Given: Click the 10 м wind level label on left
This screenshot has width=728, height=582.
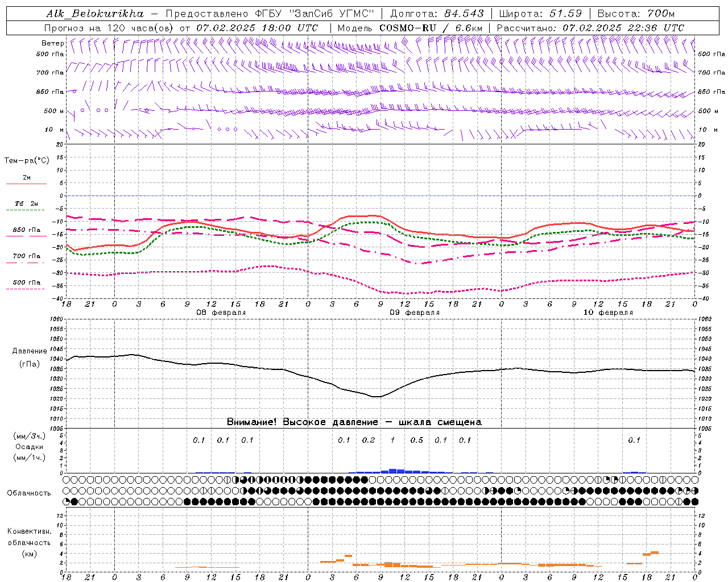Looking at the screenshot, I should (55, 130).
